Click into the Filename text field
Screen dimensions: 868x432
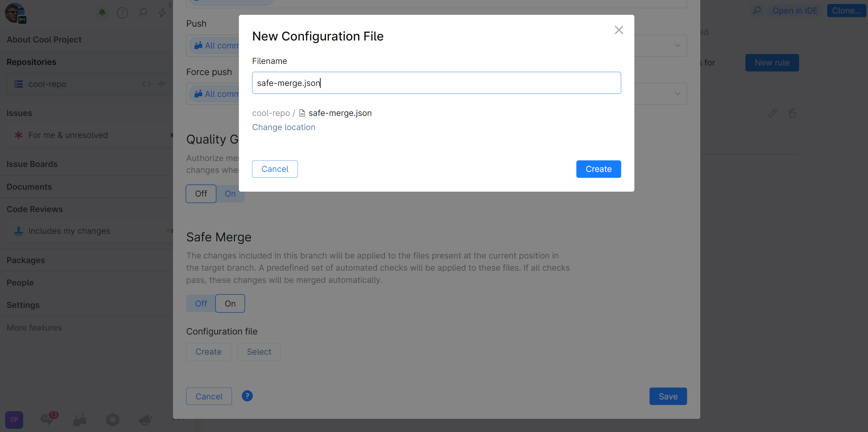click(x=436, y=83)
